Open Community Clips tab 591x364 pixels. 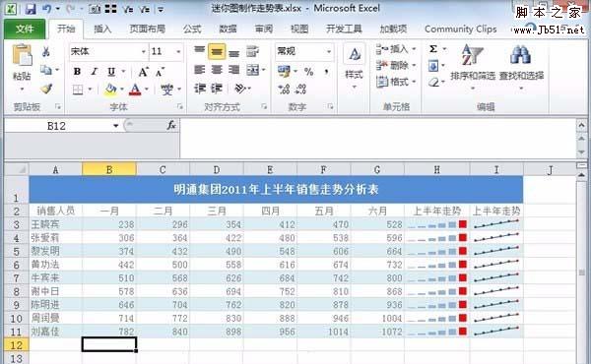pos(461,29)
